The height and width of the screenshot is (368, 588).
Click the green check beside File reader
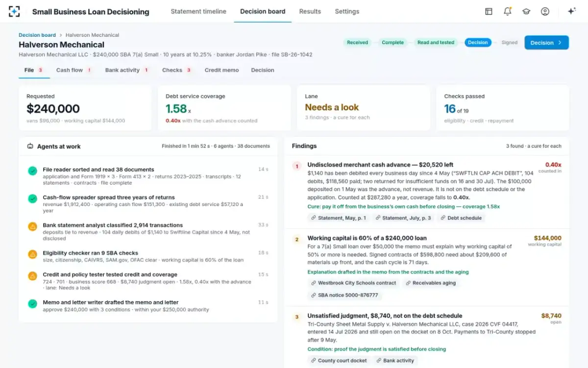click(x=32, y=171)
